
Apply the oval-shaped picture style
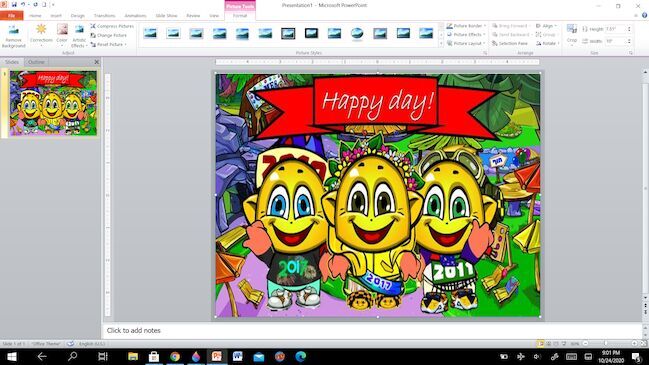pyautogui.click(x=357, y=33)
